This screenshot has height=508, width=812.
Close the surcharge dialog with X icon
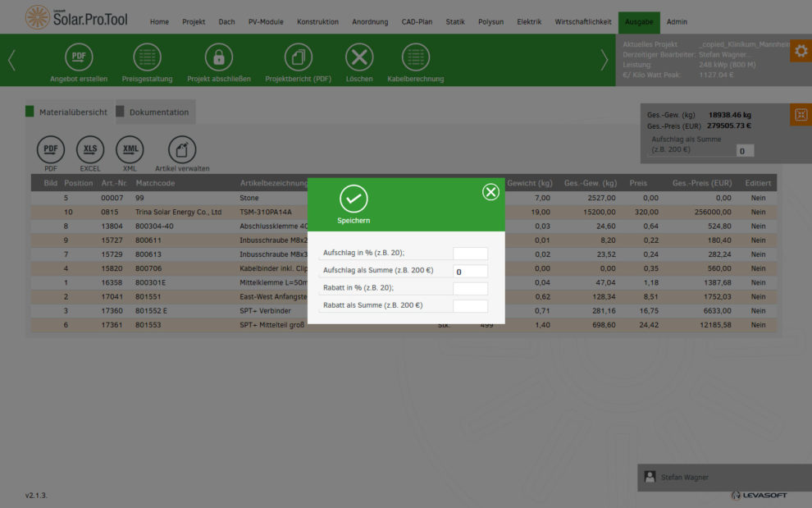(x=490, y=192)
